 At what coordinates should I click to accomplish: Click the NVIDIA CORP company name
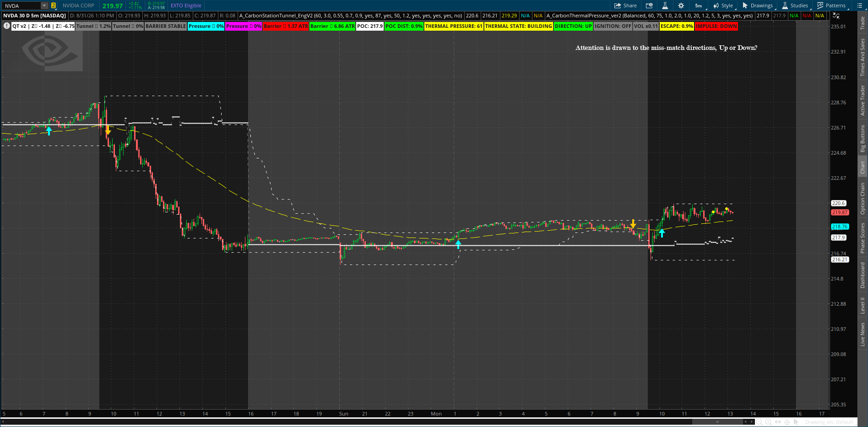tap(78, 5)
